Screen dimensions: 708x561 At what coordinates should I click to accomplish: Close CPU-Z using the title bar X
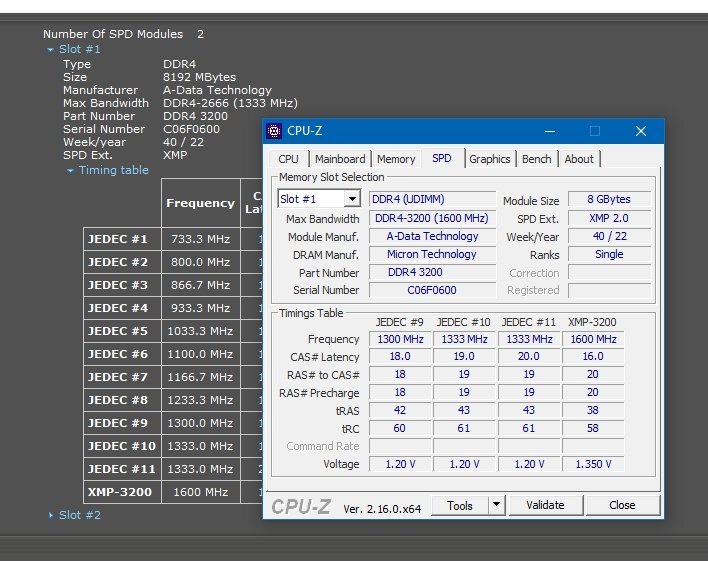pos(640,131)
